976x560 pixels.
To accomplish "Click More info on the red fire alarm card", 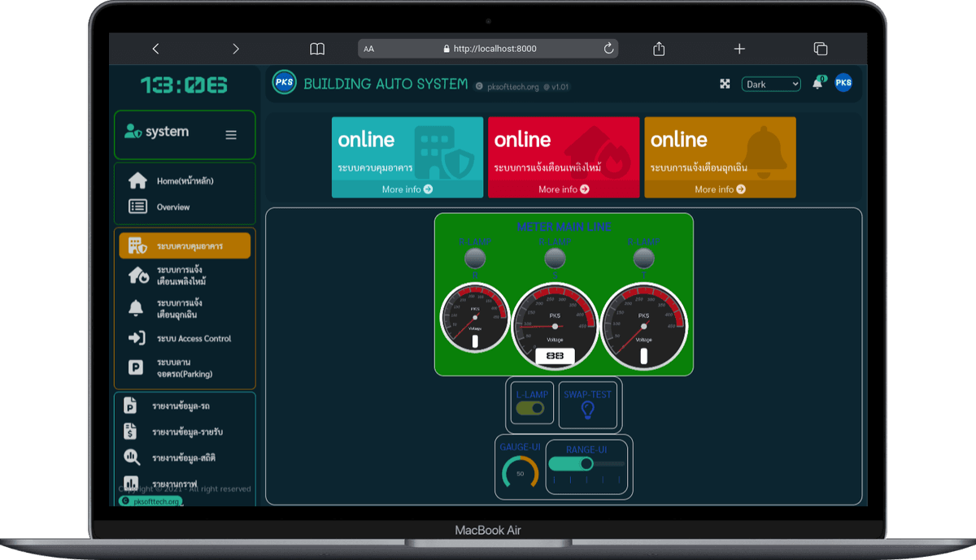I will (x=564, y=189).
